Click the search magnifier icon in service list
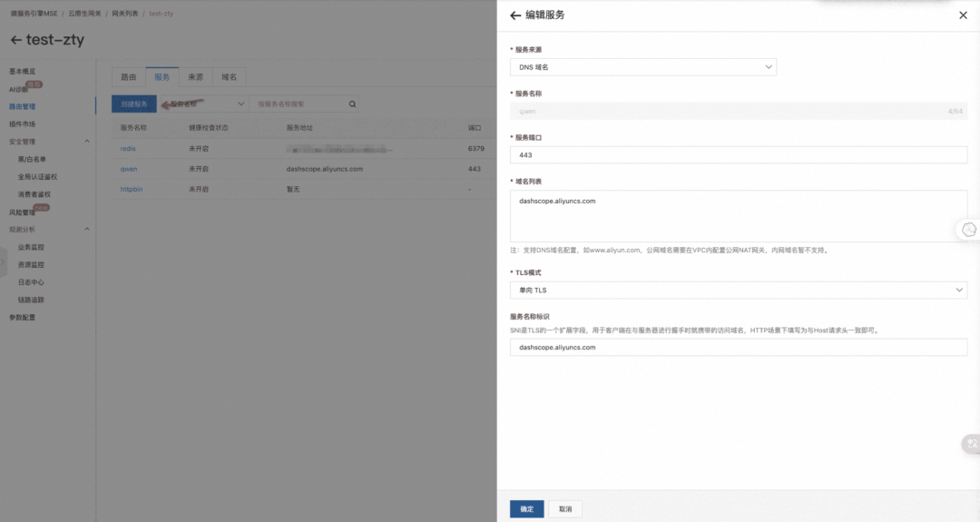 point(353,104)
